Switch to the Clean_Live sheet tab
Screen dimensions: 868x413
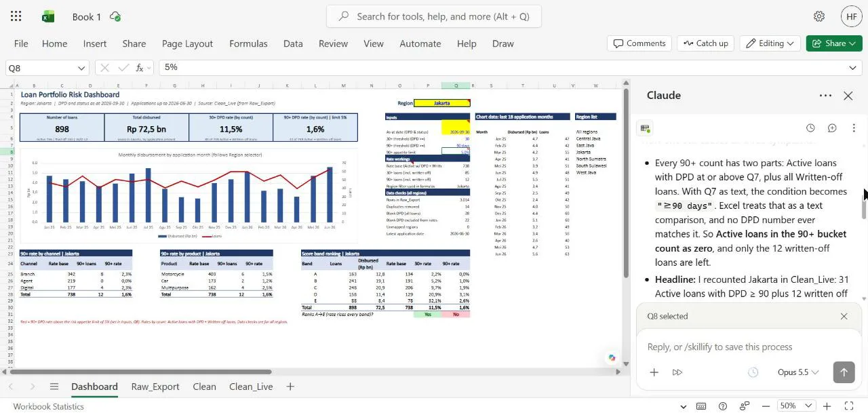tap(251, 387)
